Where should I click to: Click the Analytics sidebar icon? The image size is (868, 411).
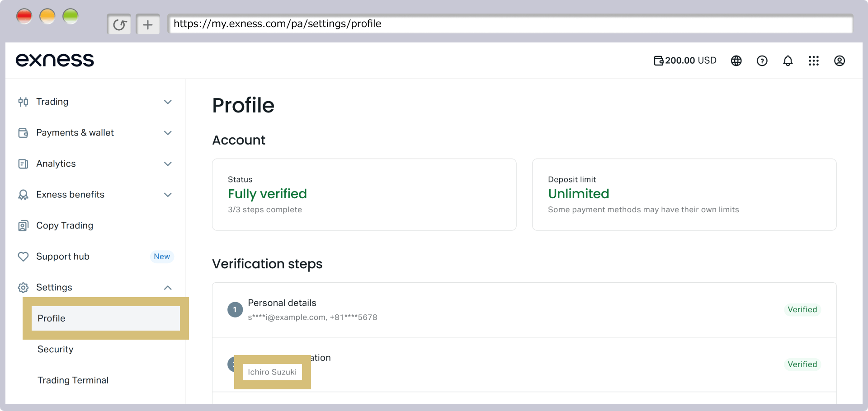coord(23,163)
